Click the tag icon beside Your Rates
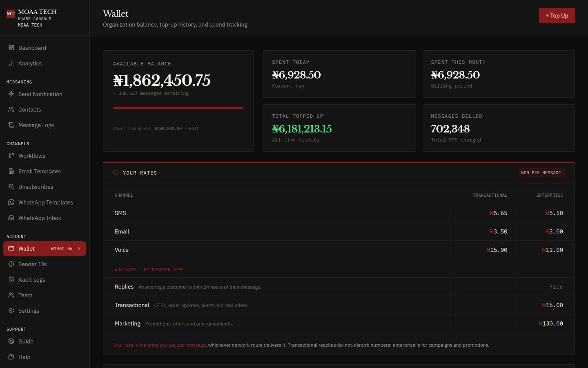Screen dimensions: 588x368 pyautogui.click(x=116, y=173)
